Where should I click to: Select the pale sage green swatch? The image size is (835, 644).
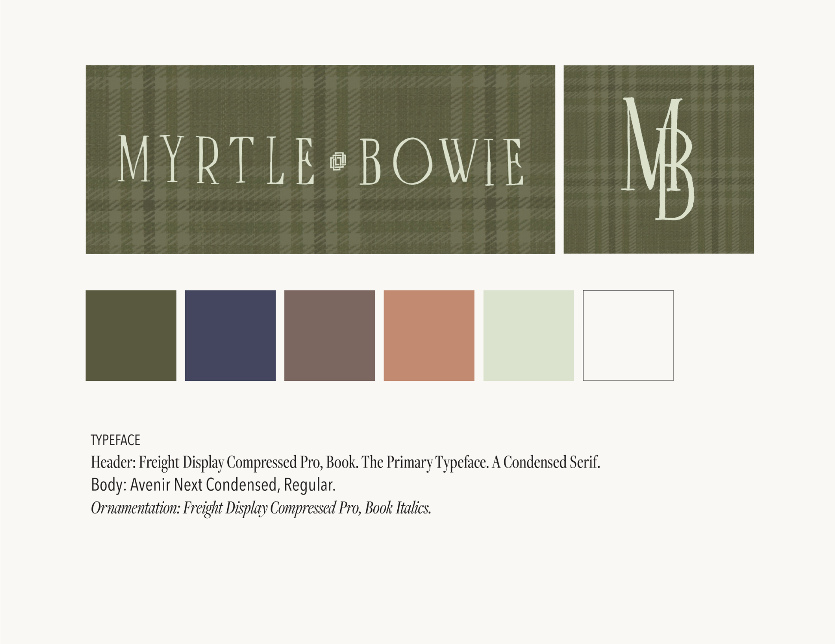pos(528,335)
